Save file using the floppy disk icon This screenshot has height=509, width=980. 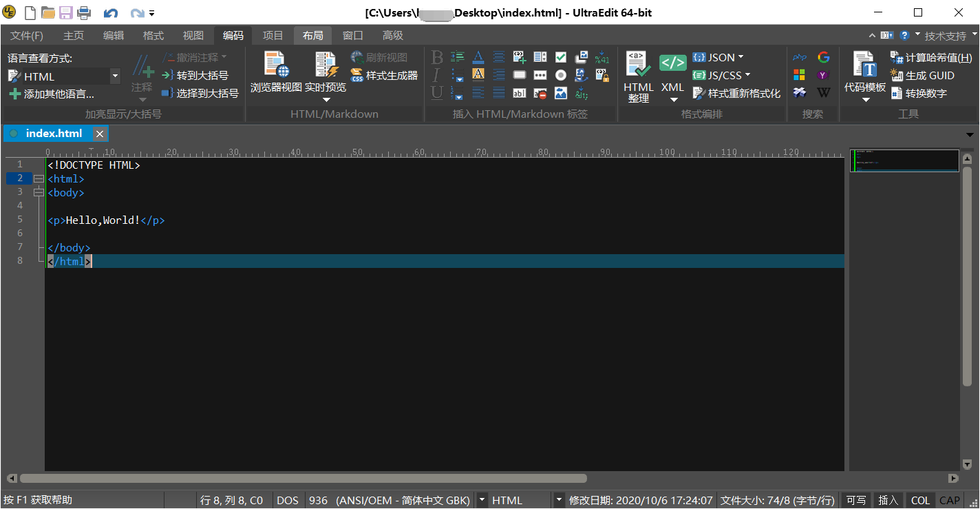[65, 12]
